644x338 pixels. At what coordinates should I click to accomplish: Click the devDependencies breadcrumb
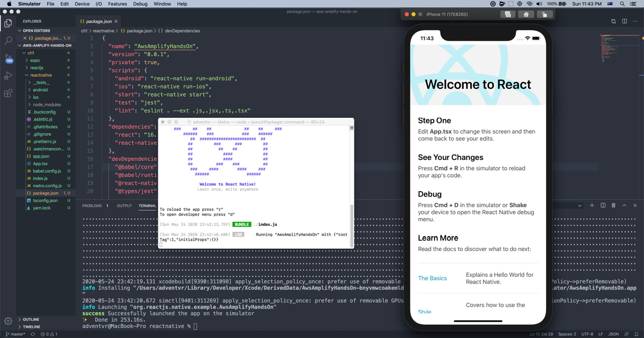pyautogui.click(x=182, y=31)
